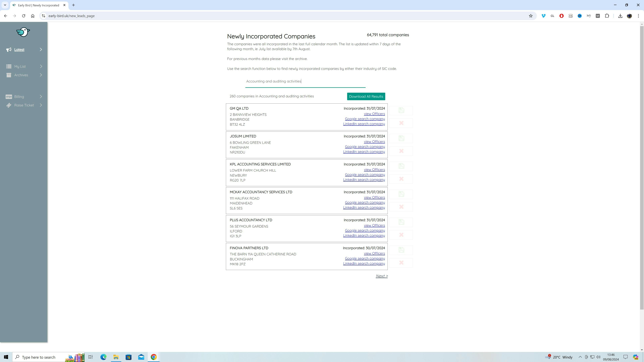Expand the Archives chevron

pyautogui.click(x=41, y=75)
